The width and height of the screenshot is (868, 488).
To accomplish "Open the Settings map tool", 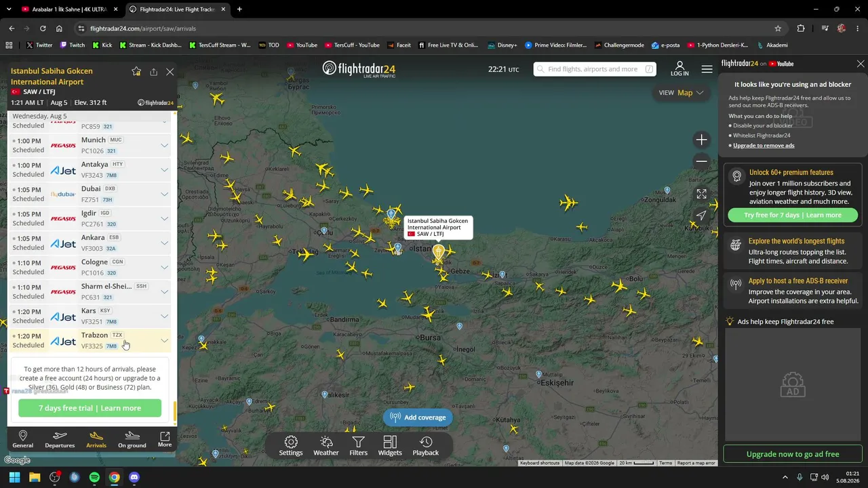I will pos(291,446).
